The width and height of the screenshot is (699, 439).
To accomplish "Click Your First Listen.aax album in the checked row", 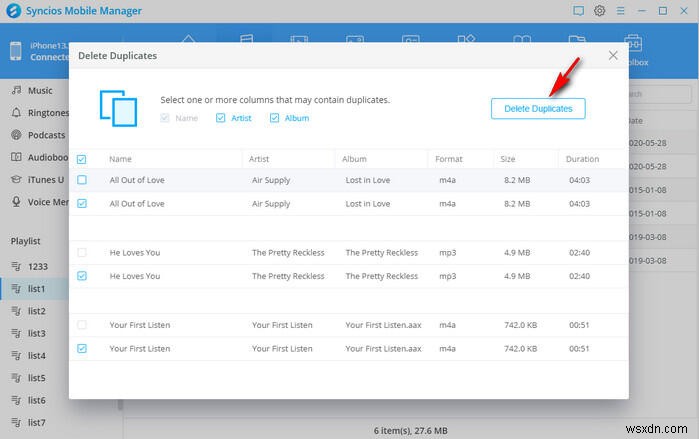I will tap(383, 349).
